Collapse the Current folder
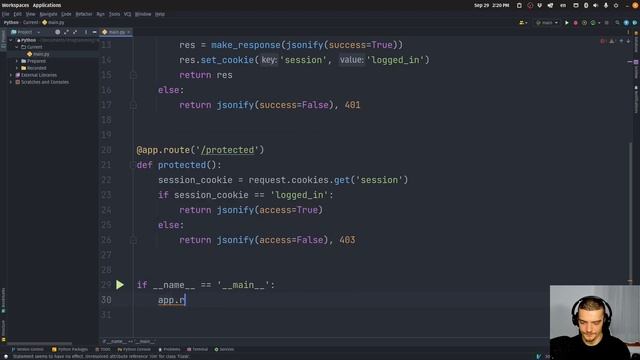 point(17,47)
